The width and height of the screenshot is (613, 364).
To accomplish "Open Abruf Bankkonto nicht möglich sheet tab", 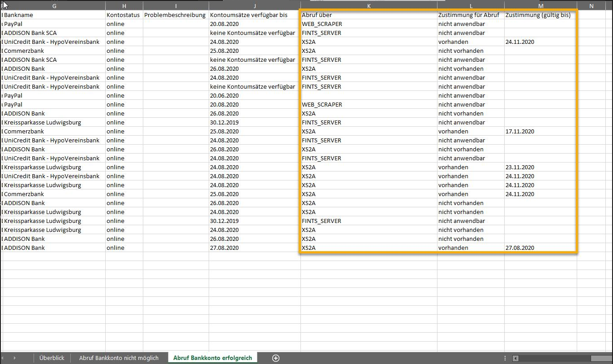I will [x=119, y=358].
